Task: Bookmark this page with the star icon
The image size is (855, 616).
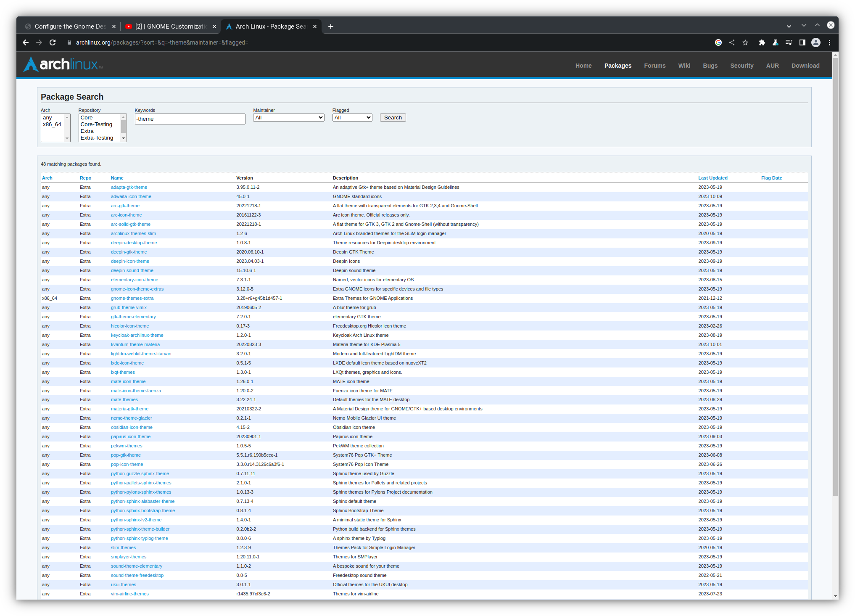Action: (x=745, y=42)
